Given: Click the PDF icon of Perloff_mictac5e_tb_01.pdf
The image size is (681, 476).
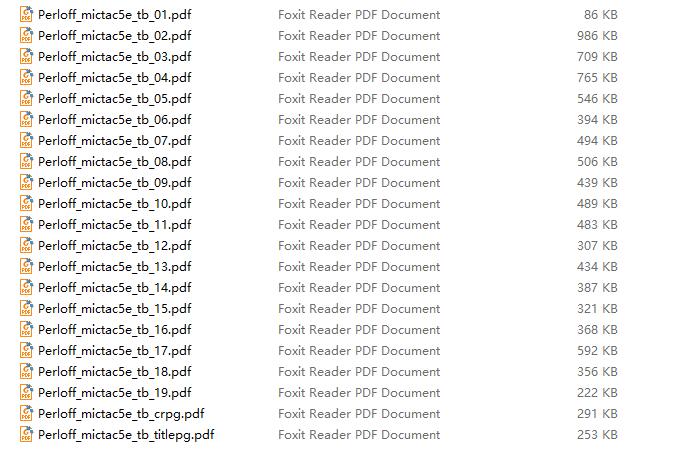Looking at the screenshot, I should (26, 14).
